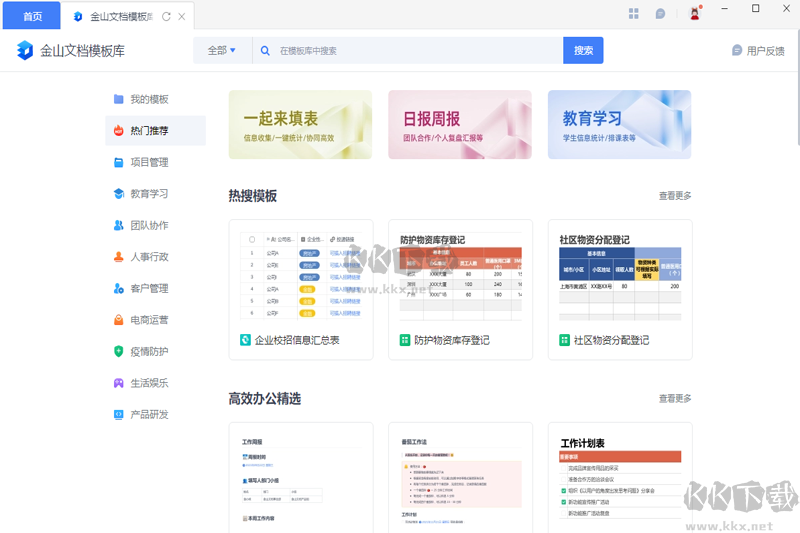Click the 电商运营 shop icon
800x533 pixels.
(x=118, y=320)
